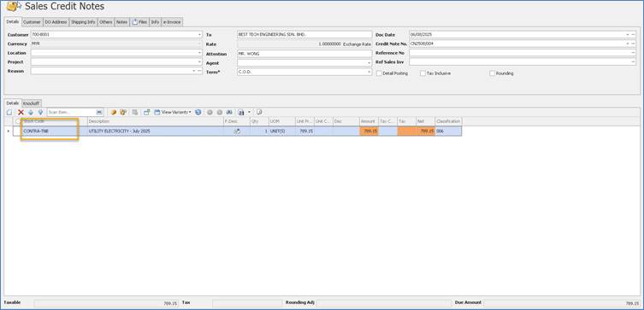Move item row down with arrow icon
The image size is (644, 310).
point(31,112)
